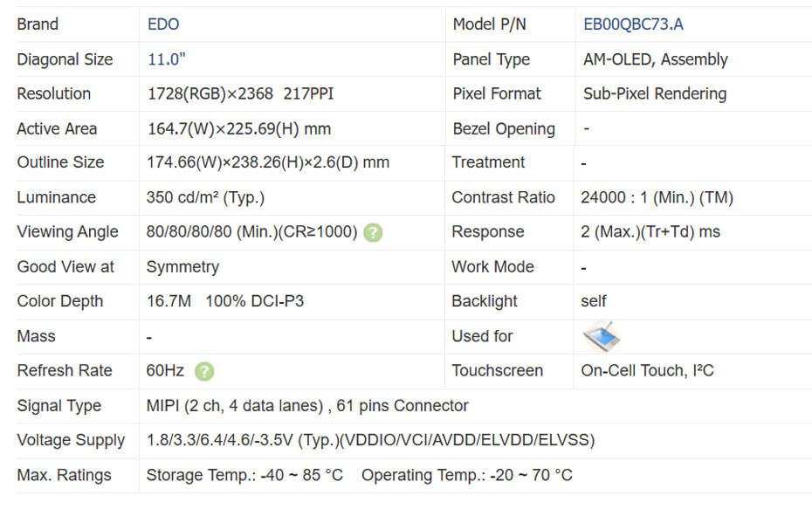The width and height of the screenshot is (812, 509).
Task: Open the 11.0" diagonal size link
Action: [167, 59]
